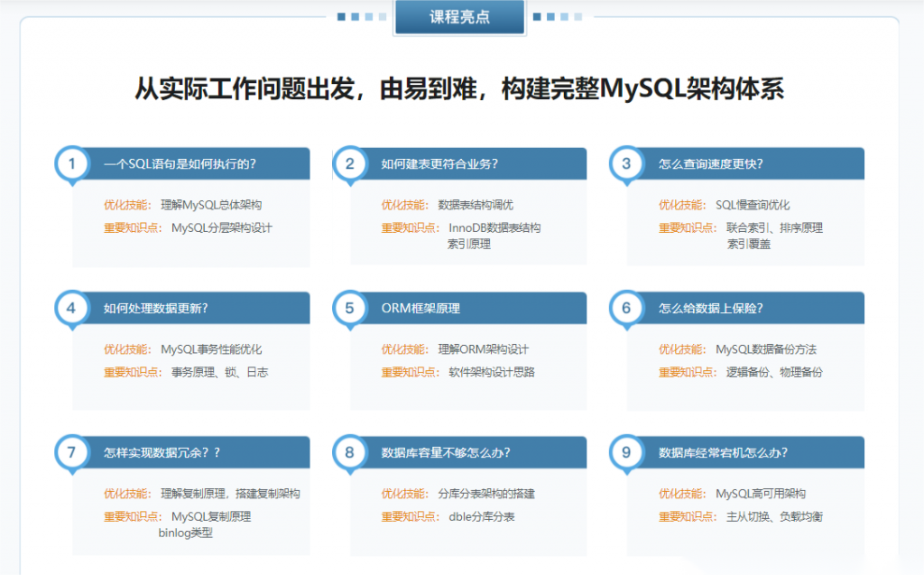
Task: Click card header 数据库容量不够怎么办?
Action: pos(468,452)
